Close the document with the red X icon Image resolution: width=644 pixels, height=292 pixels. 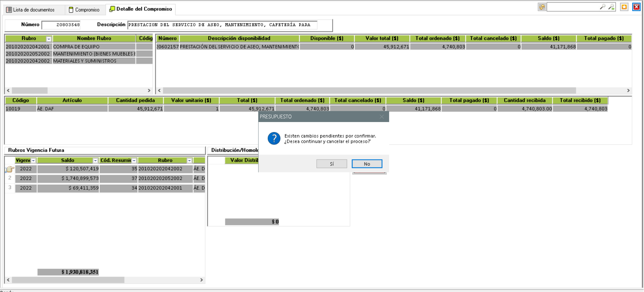pyautogui.click(x=636, y=7)
